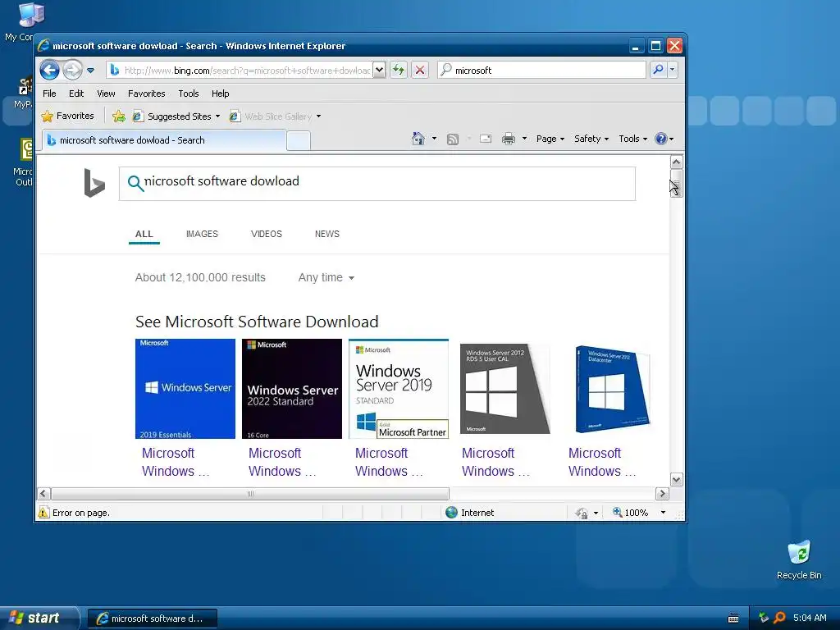The height and width of the screenshot is (630, 840).
Task: Click the RSS feeds icon
Action: 453,139
